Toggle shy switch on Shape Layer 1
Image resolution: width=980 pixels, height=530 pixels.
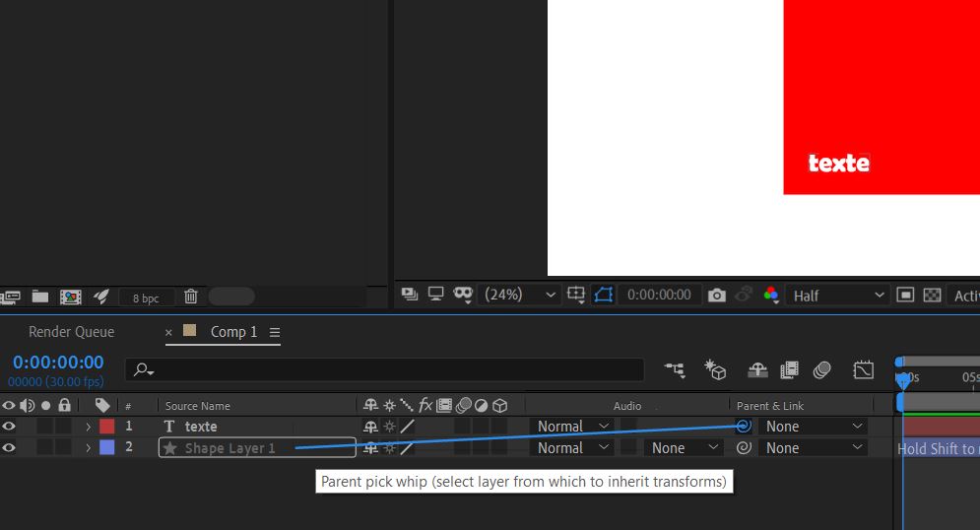coord(370,448)
